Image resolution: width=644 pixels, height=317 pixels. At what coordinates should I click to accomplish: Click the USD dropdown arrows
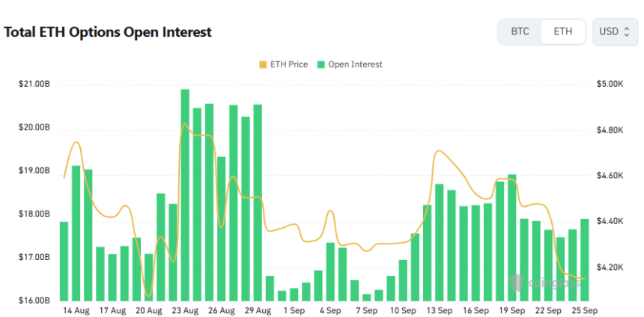626,31
